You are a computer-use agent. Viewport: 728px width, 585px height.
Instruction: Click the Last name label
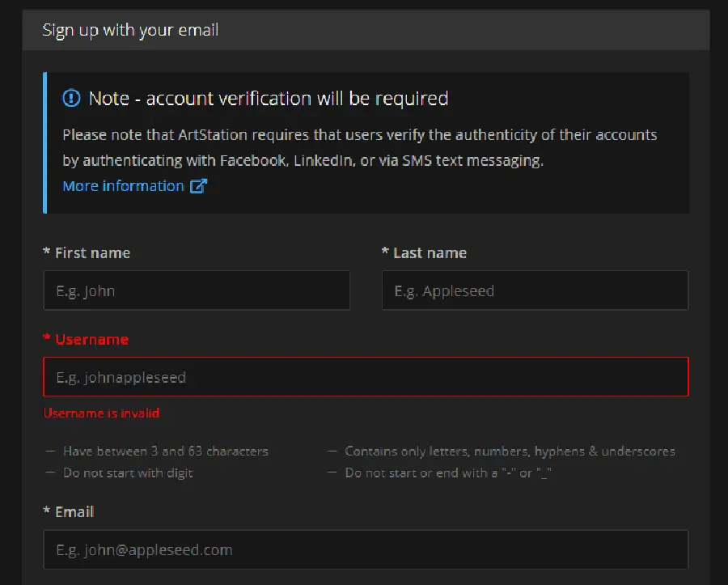pos(430,253)
